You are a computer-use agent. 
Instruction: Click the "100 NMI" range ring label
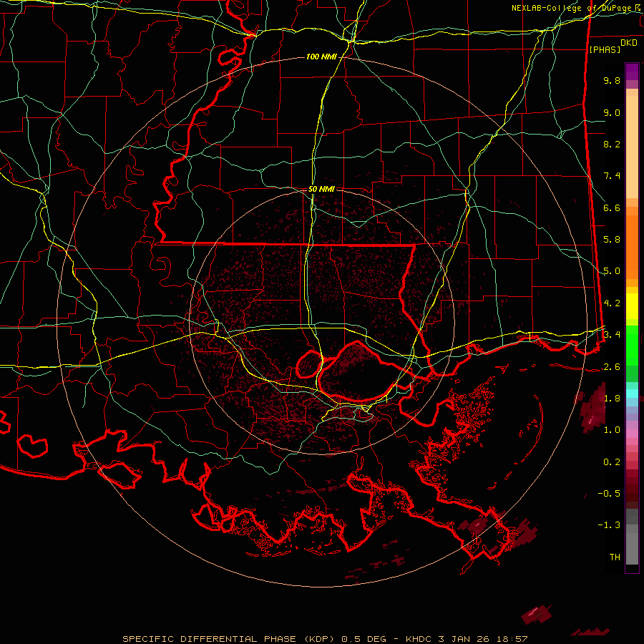click(321, 57)
